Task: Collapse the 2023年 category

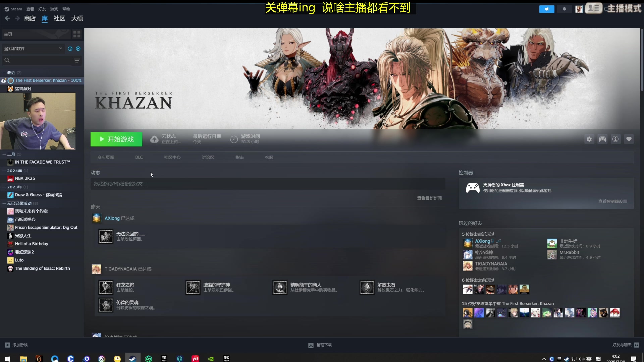Action: (x=14, y=187)
